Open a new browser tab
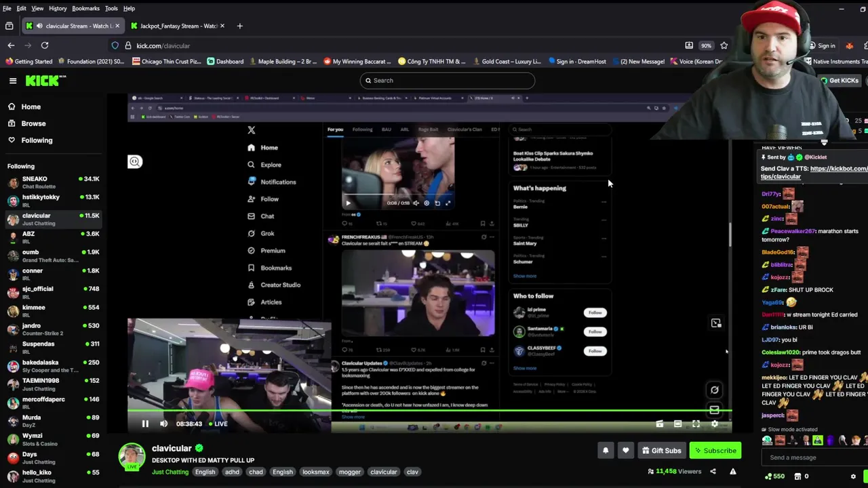 (x=239, y=26)
